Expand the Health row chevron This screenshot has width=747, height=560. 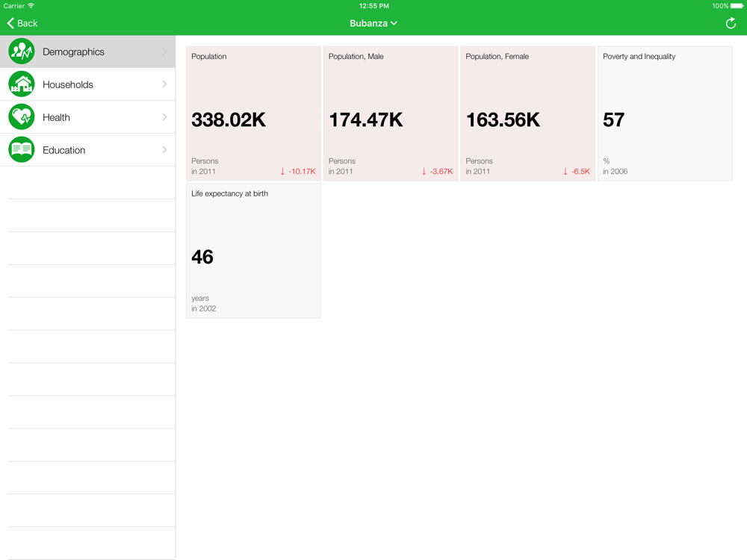click(x=164, y=117)
